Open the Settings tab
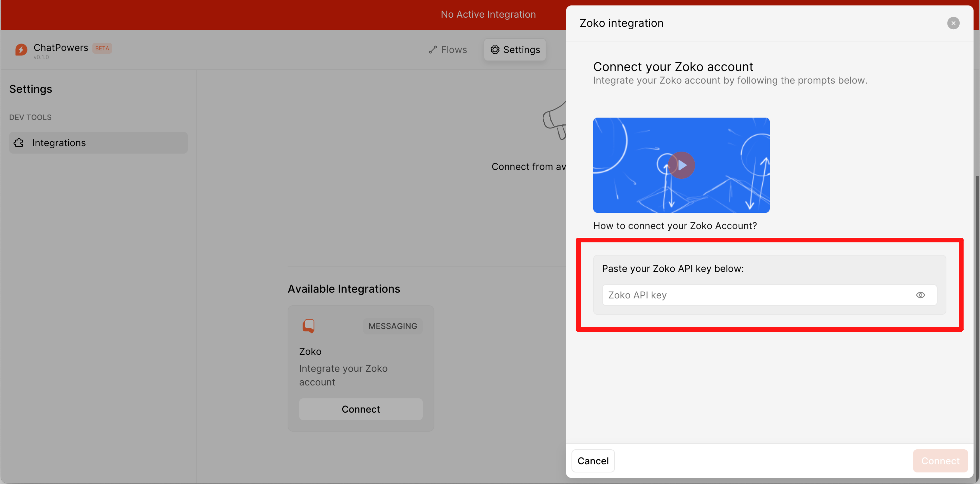Viewport: 980px width, 484px height. [515, 50]
